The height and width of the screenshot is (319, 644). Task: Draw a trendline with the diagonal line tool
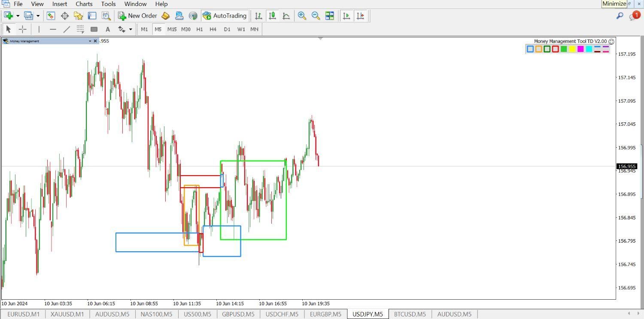[67, 29]
